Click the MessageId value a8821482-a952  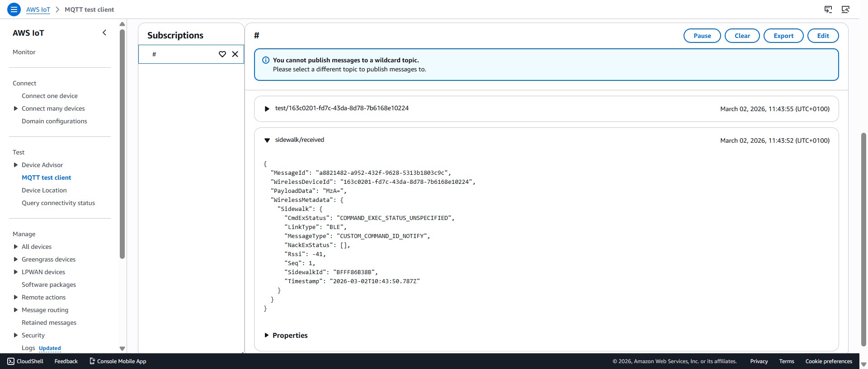click(382, 173)
